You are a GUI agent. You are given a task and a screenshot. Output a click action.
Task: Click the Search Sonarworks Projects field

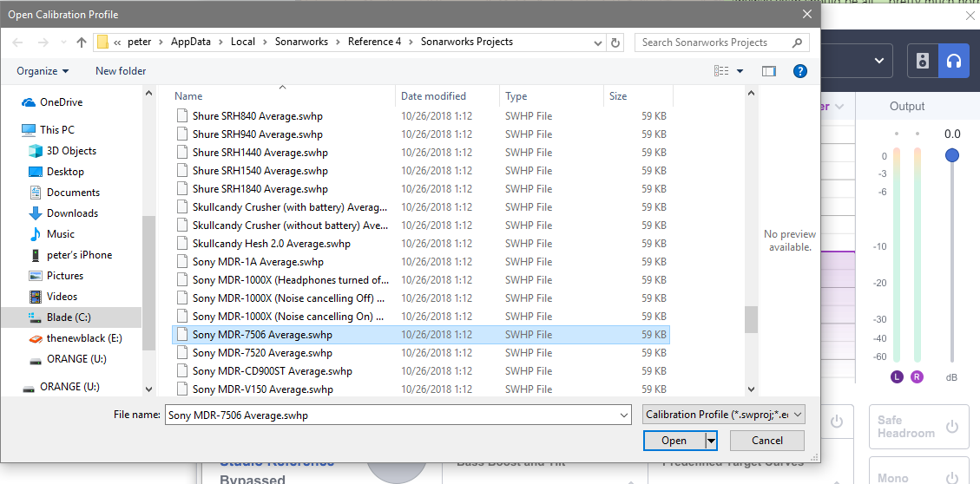[712, 42]
